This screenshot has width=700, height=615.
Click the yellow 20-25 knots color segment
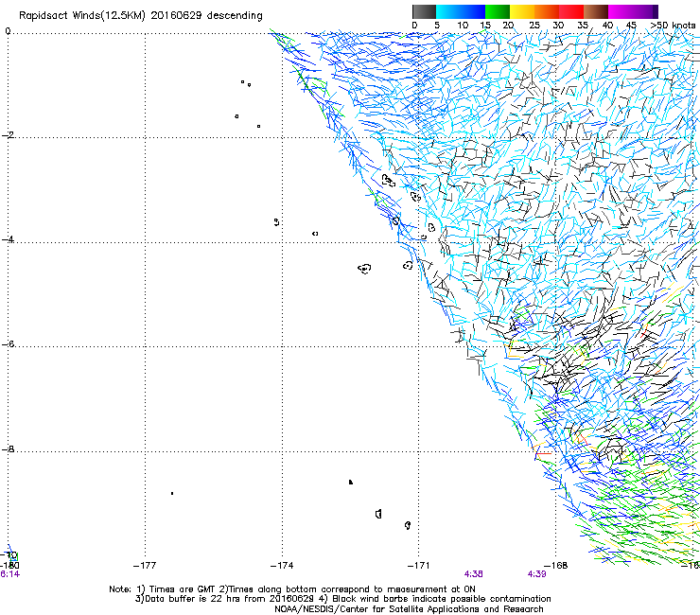(522, 11)
